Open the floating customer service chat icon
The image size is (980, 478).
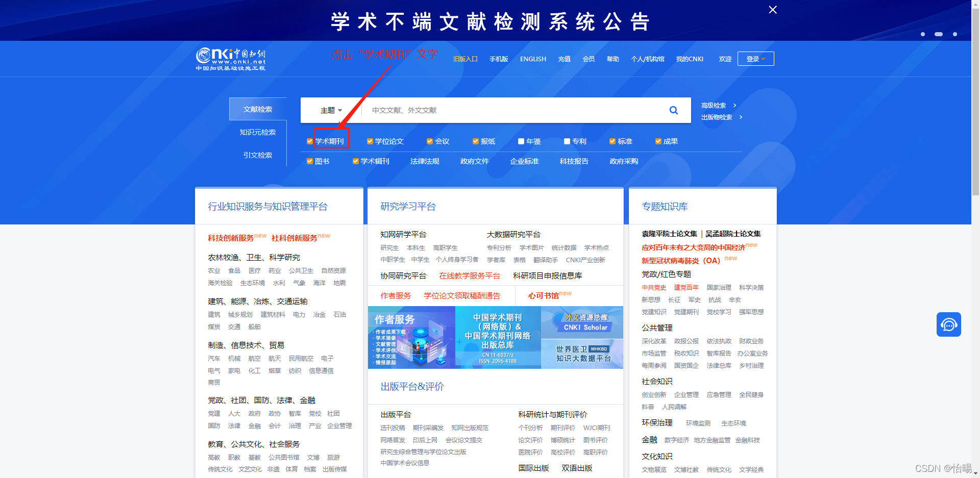(x=949, y=324)
